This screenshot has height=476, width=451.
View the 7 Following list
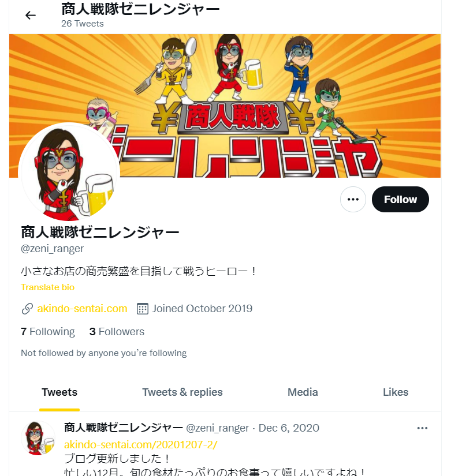48,332
